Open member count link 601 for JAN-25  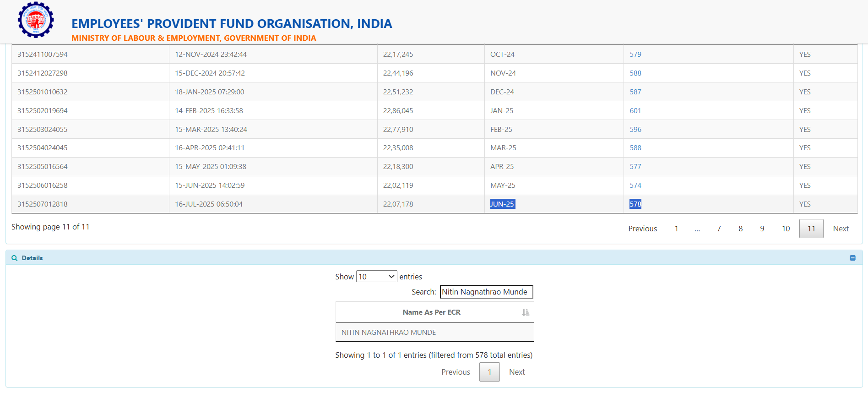(x=635, y=111)
